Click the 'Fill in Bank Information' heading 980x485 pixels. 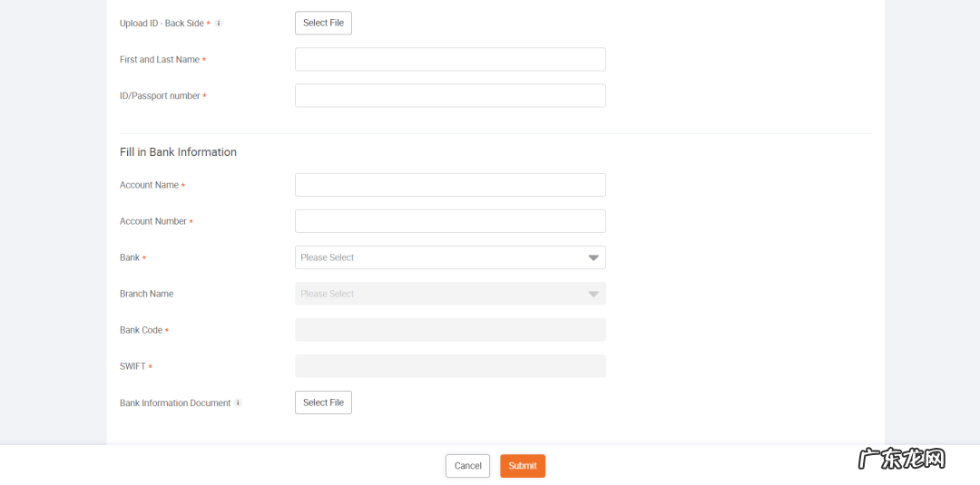tap(178, 152)
